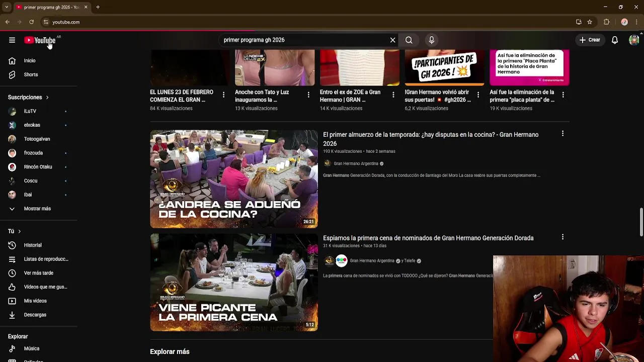Expand subscriptions with Mostrar más

[38, 209]
